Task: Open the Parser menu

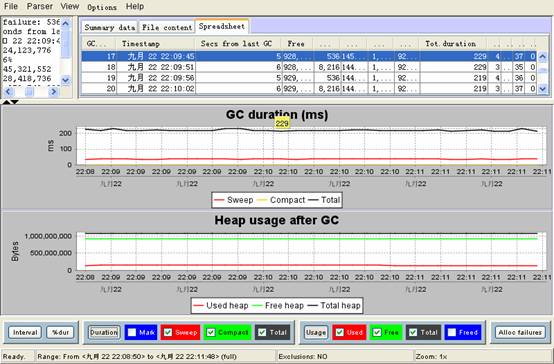Action: [x=40, y=6]
